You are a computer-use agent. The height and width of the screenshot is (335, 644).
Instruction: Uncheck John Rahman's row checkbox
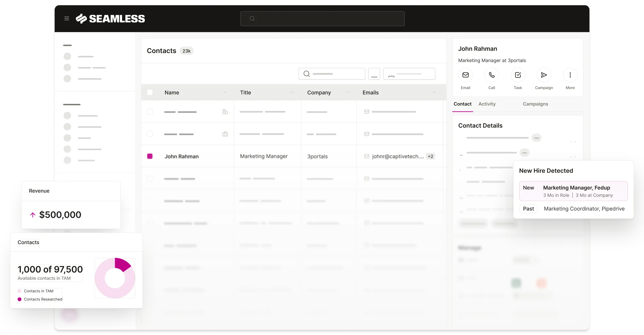tap(150, 156)
